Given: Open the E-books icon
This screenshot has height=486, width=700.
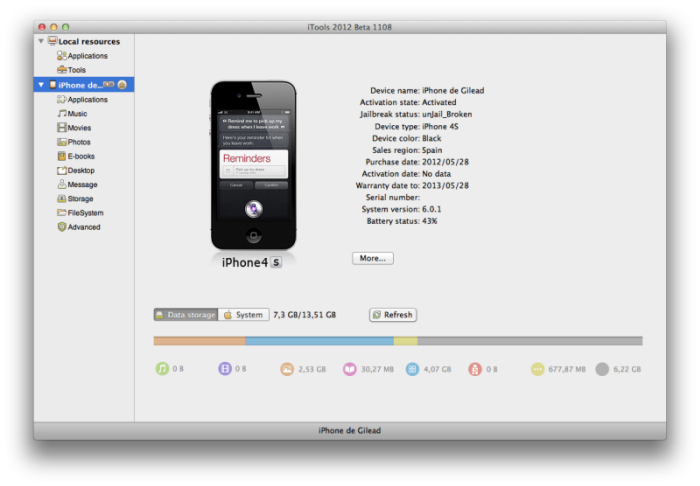Looking at the screenshot, I should [62, 156].
